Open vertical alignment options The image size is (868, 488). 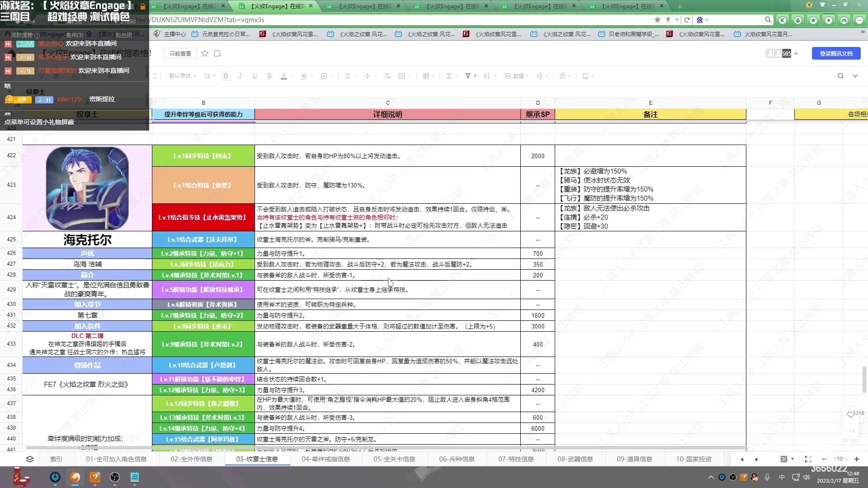(368, 76)
